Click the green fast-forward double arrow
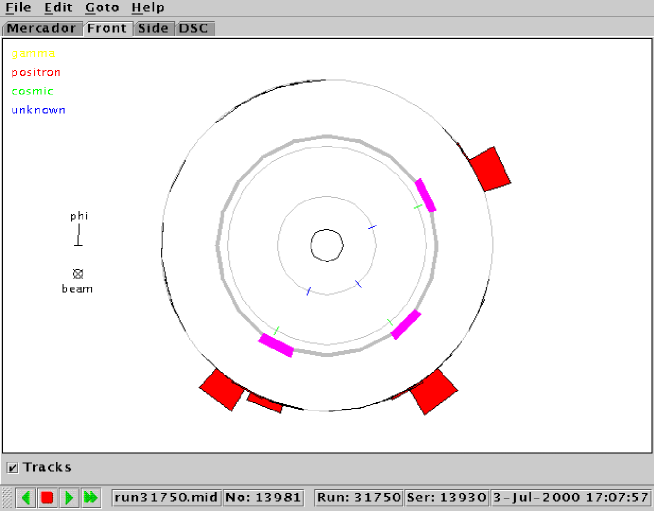This screenshot has width=654, height=511. click(x=91, y=497)
